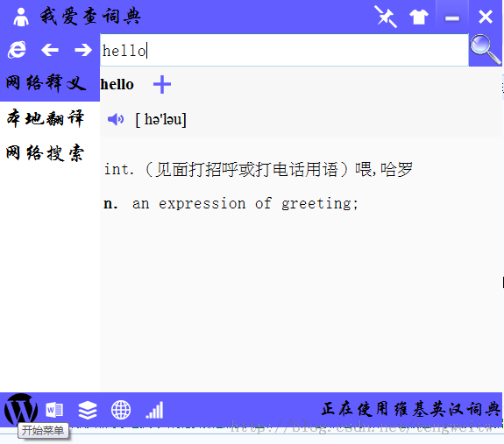Screen dimensions: 504x444
Task: Click the globe network icon
Action: click(x=121, y=410)
